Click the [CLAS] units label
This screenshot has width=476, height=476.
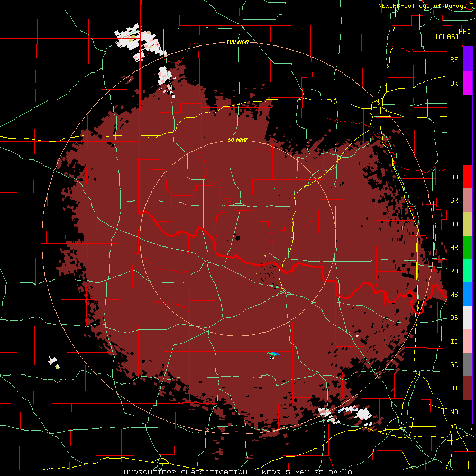coord(447,37)
